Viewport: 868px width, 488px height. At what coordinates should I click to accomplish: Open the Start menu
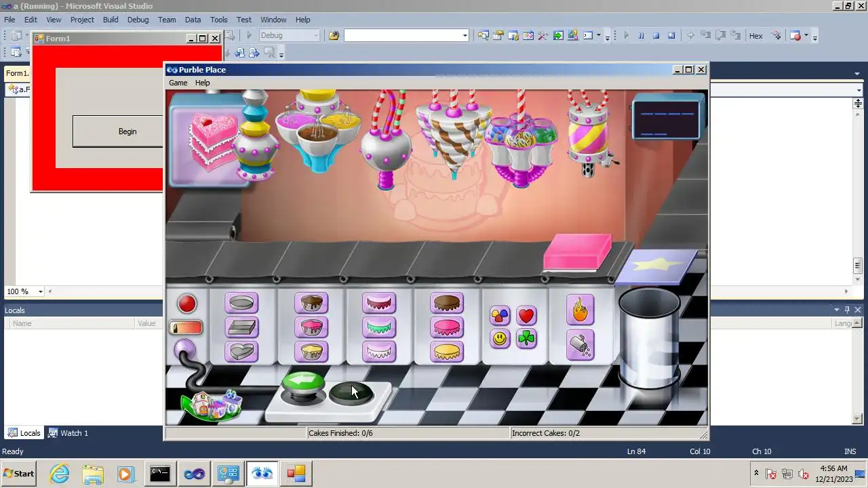[18, 474]
